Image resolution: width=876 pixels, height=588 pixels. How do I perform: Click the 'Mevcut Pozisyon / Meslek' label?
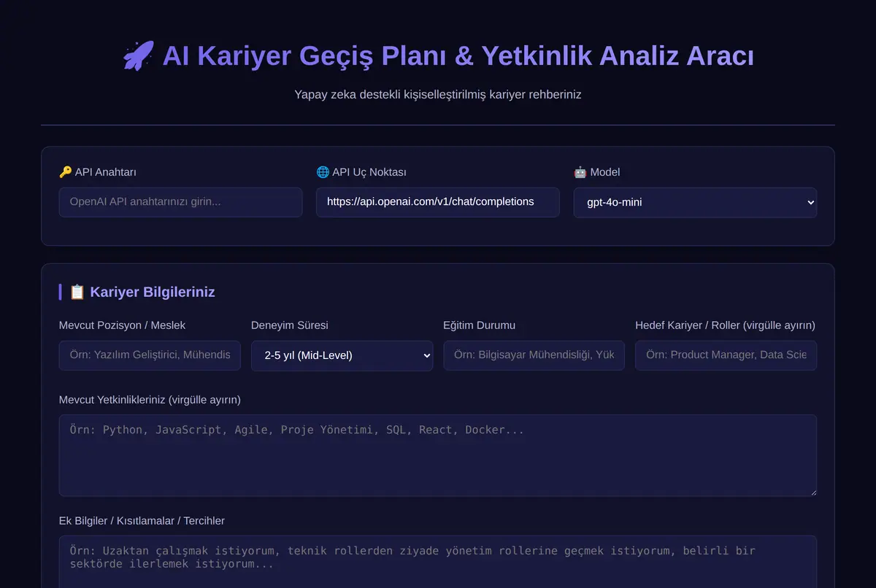click(x=123, y=325)
